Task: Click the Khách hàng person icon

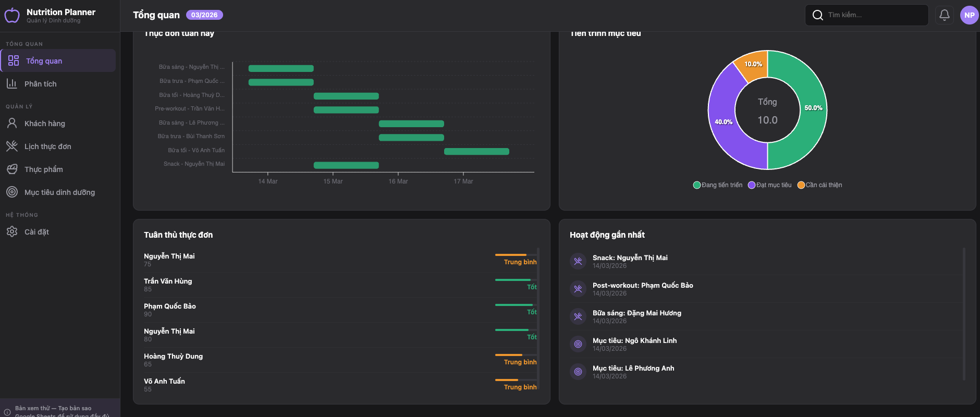Action: click(12, 124)
